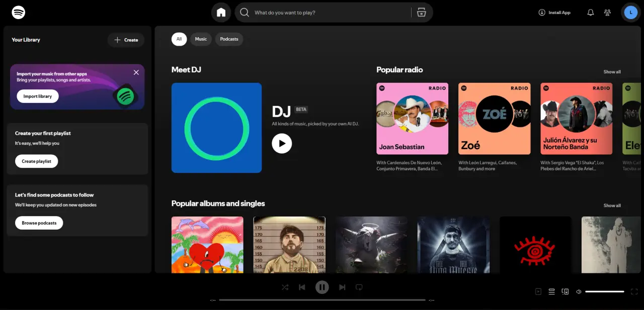
Task: Click the plus Create button
Action: 126,40
